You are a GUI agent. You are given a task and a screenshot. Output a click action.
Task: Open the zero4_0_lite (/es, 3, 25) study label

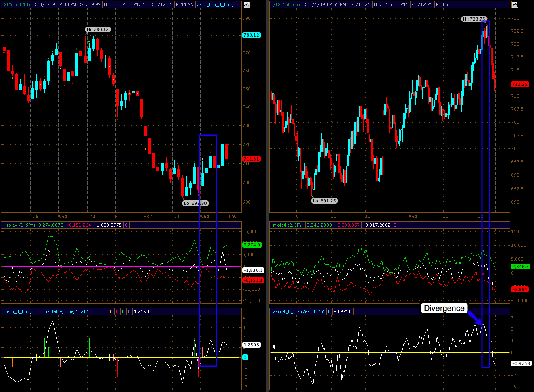[x=298, y=311]
